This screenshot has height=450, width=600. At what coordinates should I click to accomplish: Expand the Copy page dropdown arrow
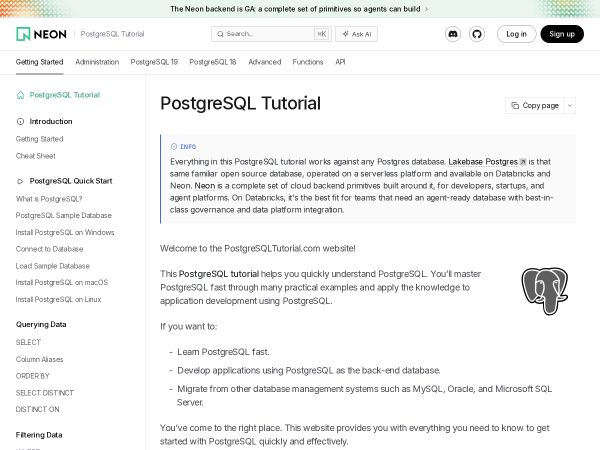coord(570,105)
